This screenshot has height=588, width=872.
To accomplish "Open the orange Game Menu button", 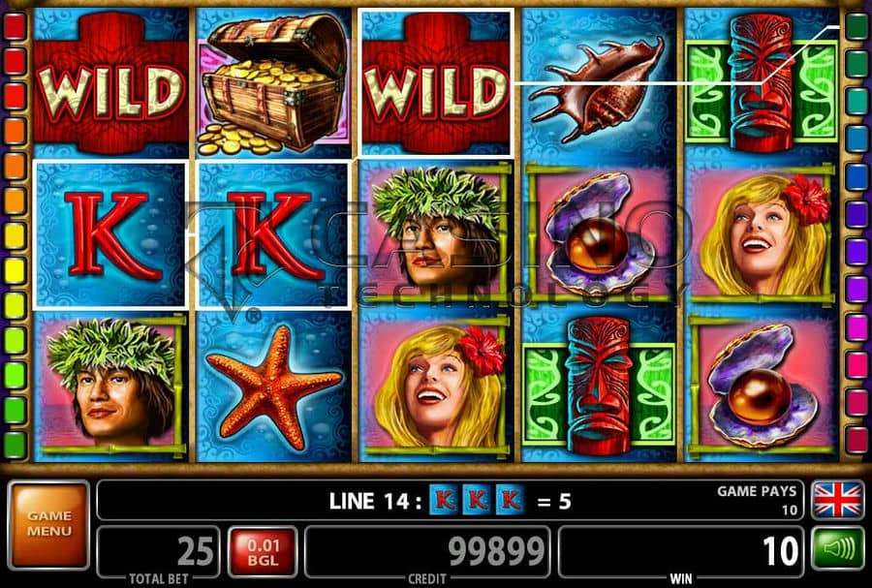I will click(49, 525).
